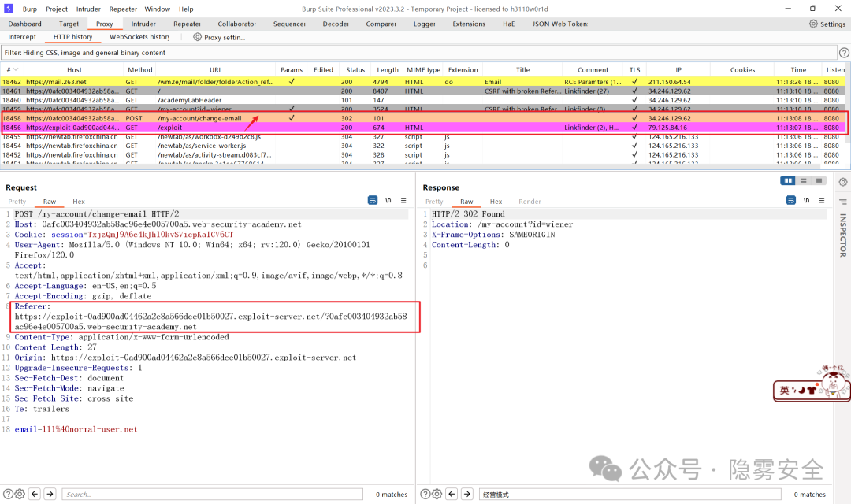This screenshot has height=504, width=851.
Task: Switch to the Decoder tab
Action: click(336, 24)
